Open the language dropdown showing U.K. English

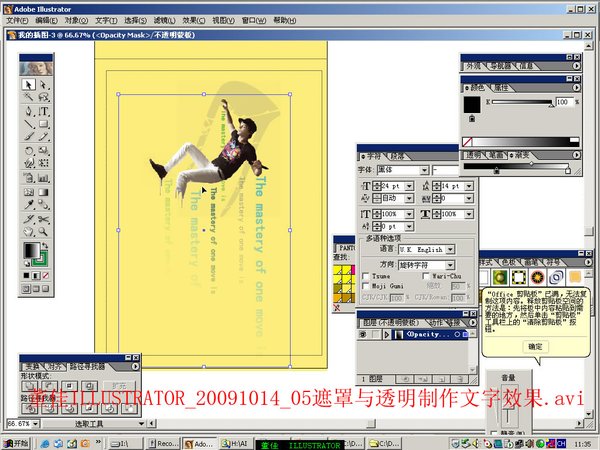pyautogui.click(x=451, y=249)
